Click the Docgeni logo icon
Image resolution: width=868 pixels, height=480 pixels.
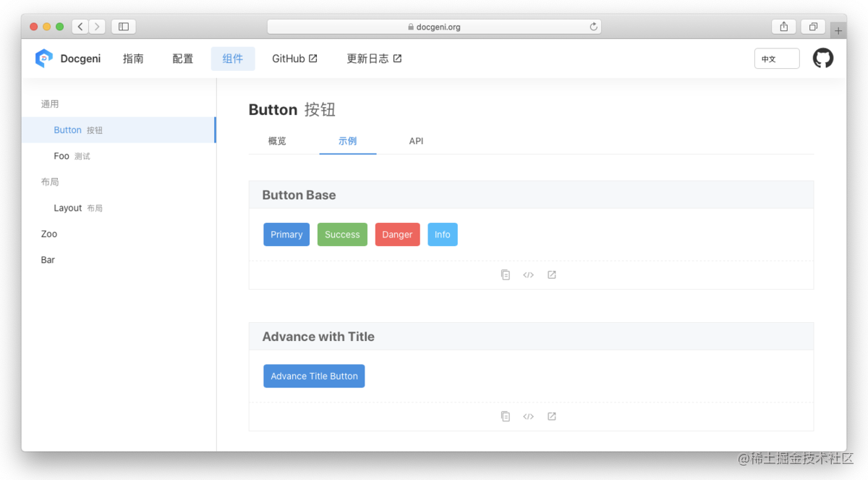point(44,59)
